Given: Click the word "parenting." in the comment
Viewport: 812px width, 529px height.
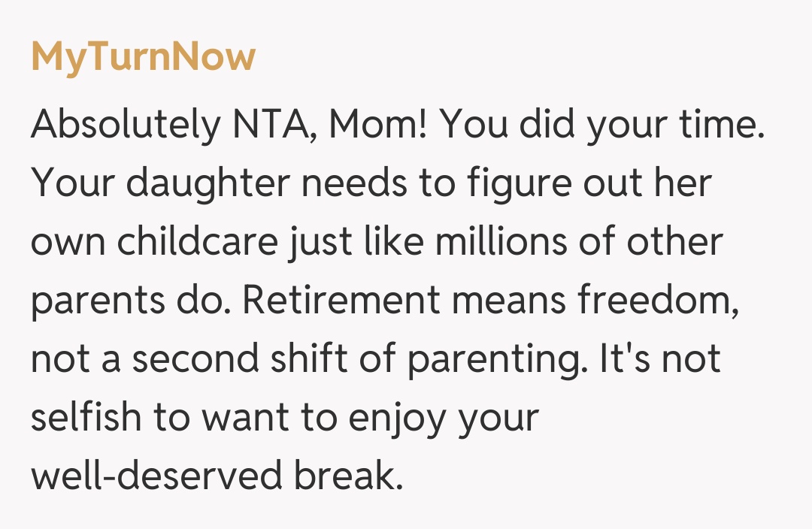Looking at the screenshot, I should (x=498, y=361).
